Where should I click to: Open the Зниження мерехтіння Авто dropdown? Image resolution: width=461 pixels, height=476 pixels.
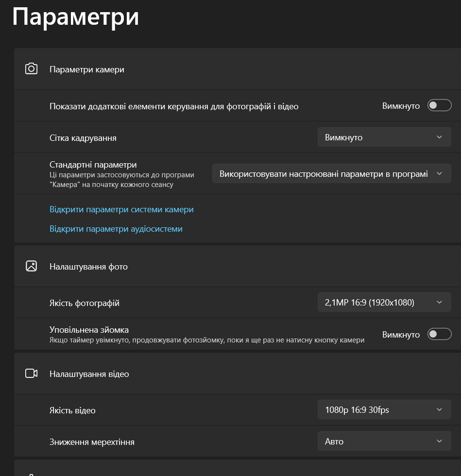coord(384,441)
